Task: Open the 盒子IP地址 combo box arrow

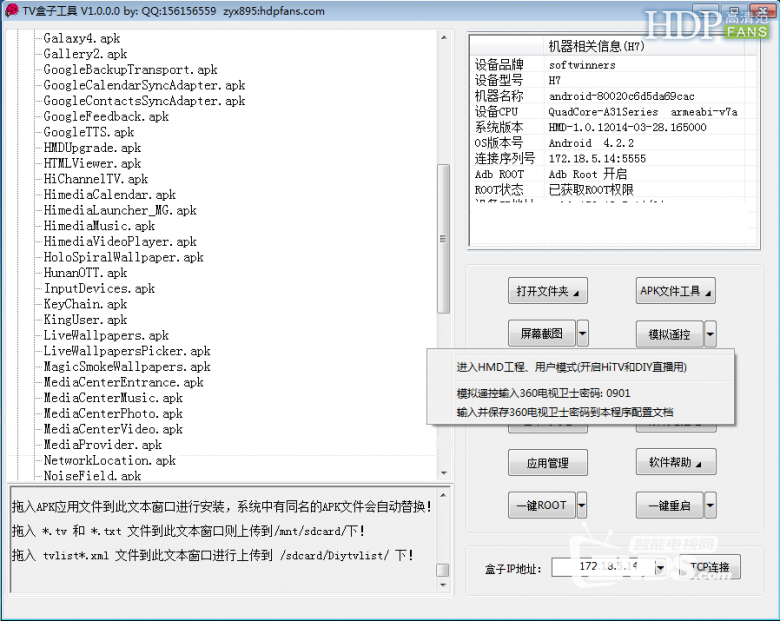Action: point(660,568)
